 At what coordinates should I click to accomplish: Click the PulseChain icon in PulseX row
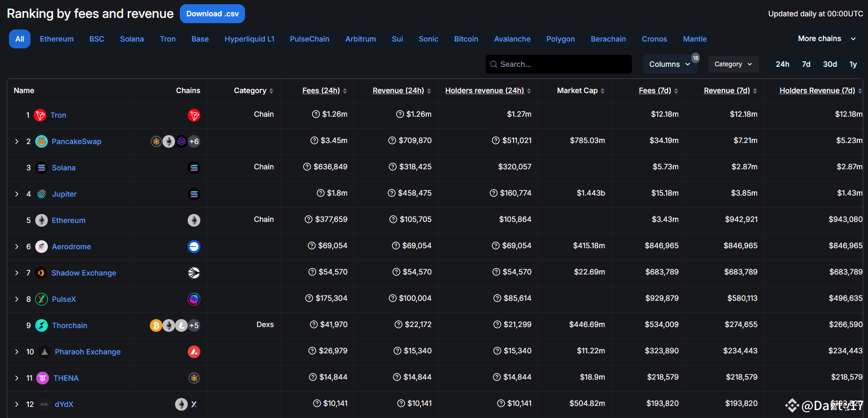click(x=194, y=299)
